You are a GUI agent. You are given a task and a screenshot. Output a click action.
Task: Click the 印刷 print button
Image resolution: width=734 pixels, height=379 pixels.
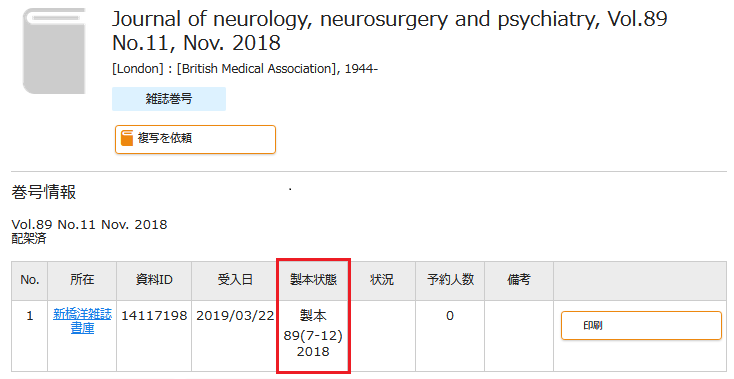click(x=641, y=326)
